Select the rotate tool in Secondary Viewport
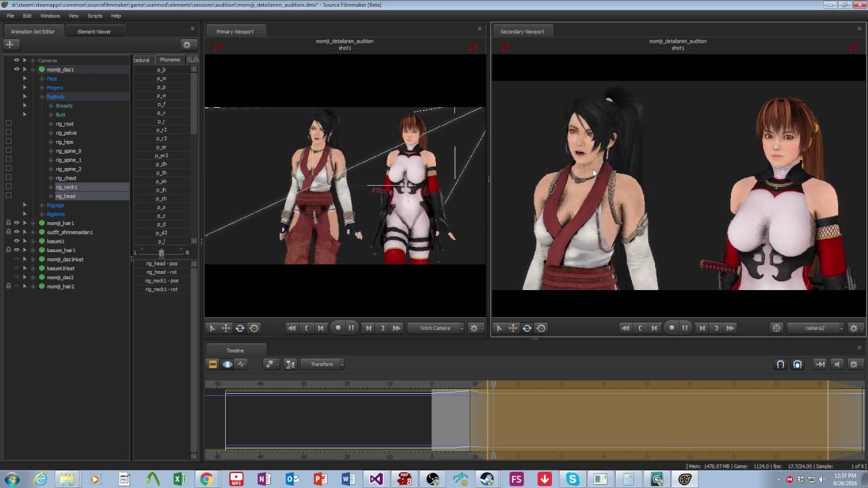This screenshot has height=488, width=868. coord(527,328)
